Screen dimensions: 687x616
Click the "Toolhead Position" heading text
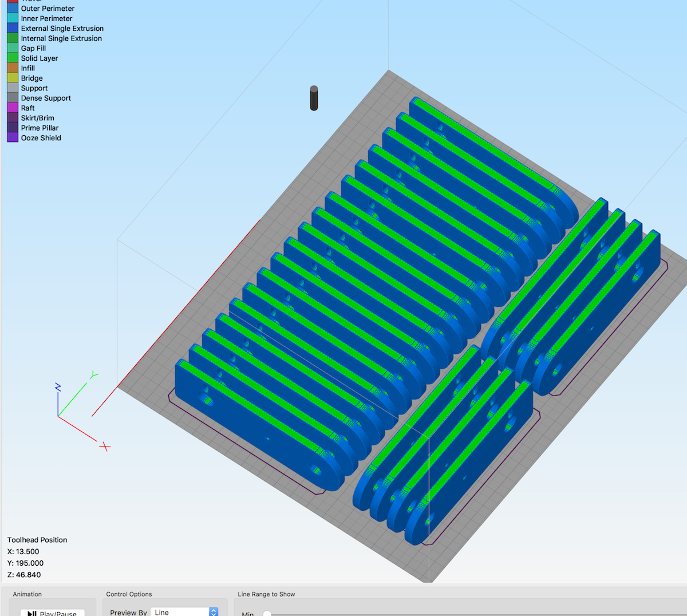tap(37, 540)
